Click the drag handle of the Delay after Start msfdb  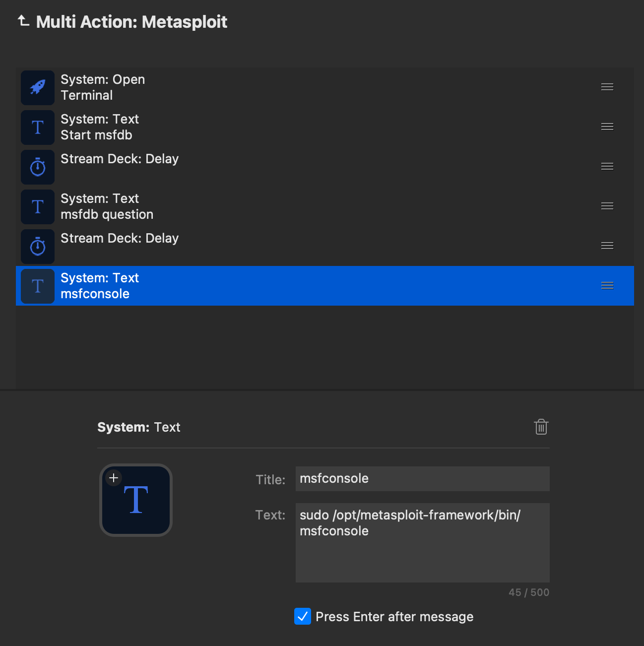click(607, 167)
